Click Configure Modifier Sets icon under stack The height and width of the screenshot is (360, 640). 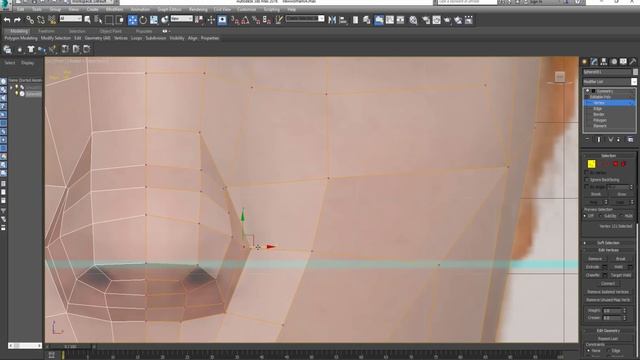click(x=630, y=140)
